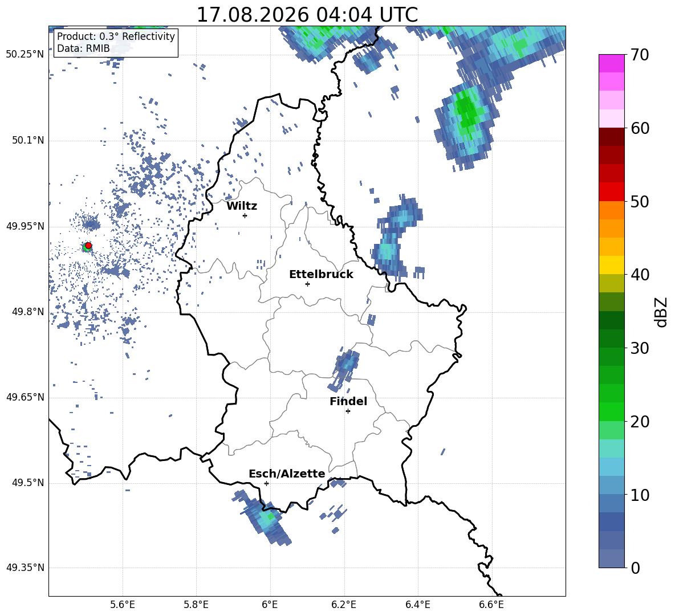
Task: Select the Findel city label
Action: pos(348,401)
